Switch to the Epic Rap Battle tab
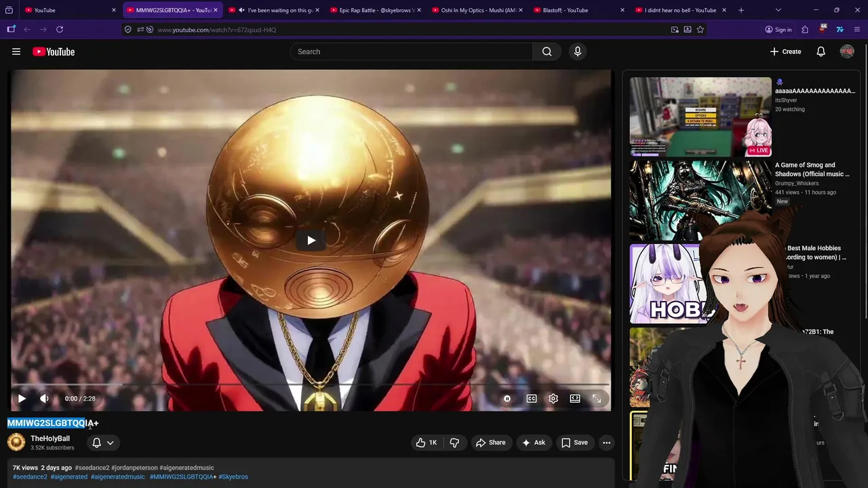This screenshot has width=868, height=488. click(376, 10)
